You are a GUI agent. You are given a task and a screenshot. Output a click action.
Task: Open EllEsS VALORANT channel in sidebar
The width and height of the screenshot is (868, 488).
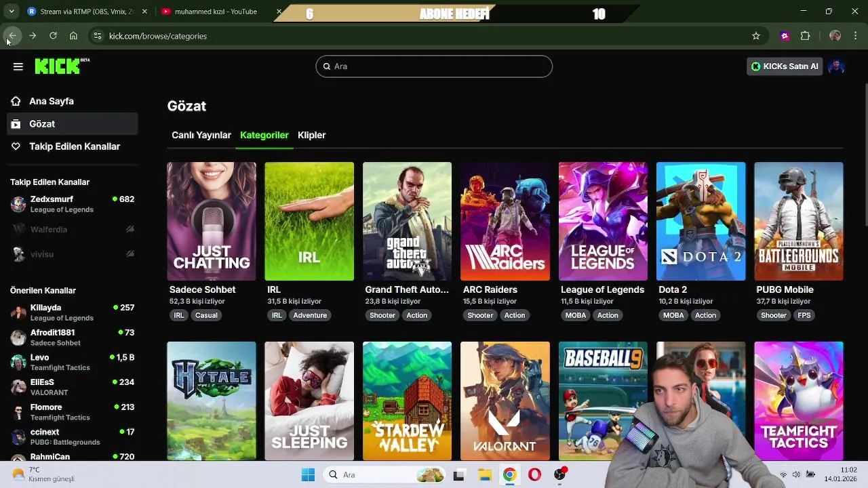tap(71, 387)
